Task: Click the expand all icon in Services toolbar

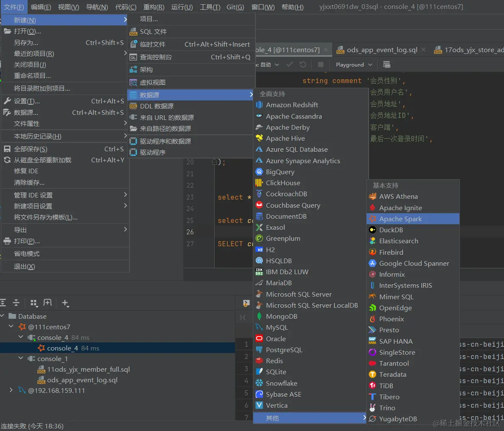Action: click(x=3, y=303)
